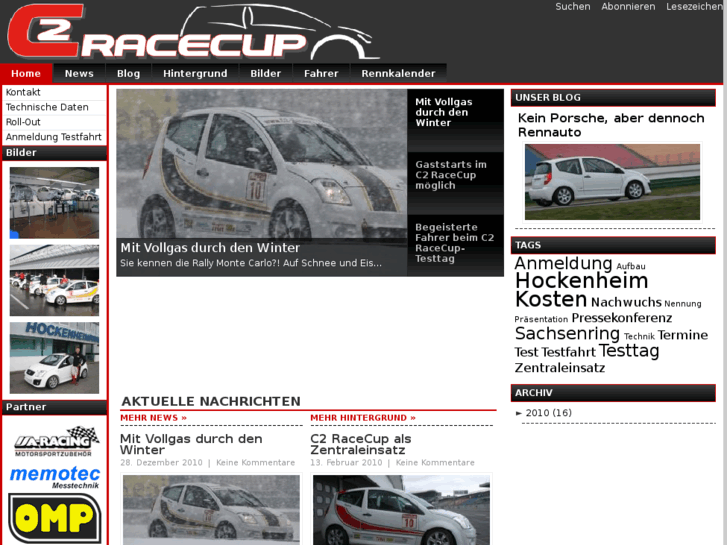This screenshot has width=727, height=545.
Task: Open the Rennkalender menu item
Action: 398,73
